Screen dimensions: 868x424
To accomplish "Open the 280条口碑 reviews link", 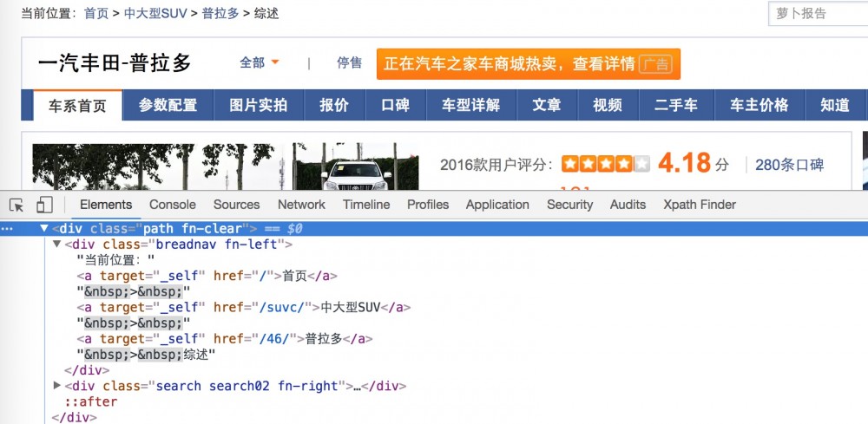I will click(789, 164).
